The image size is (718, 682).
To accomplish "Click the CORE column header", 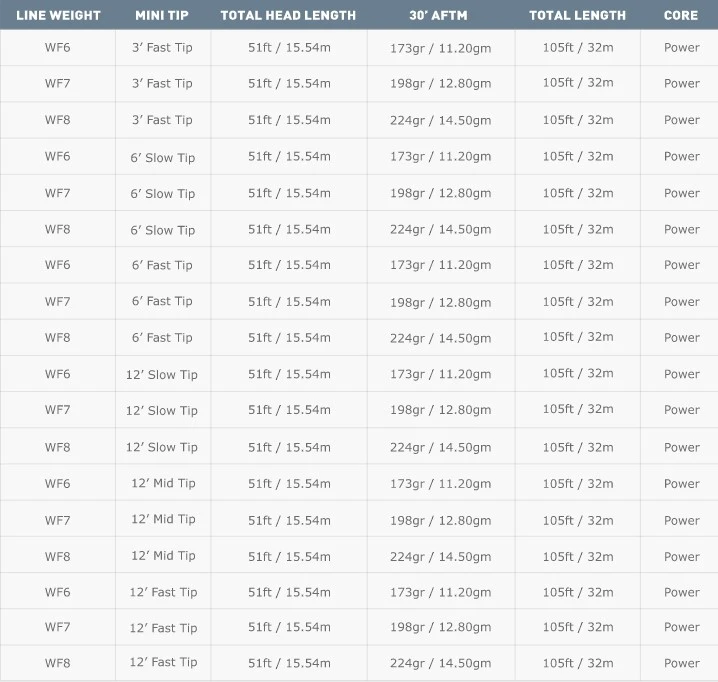I will [681, 15].
